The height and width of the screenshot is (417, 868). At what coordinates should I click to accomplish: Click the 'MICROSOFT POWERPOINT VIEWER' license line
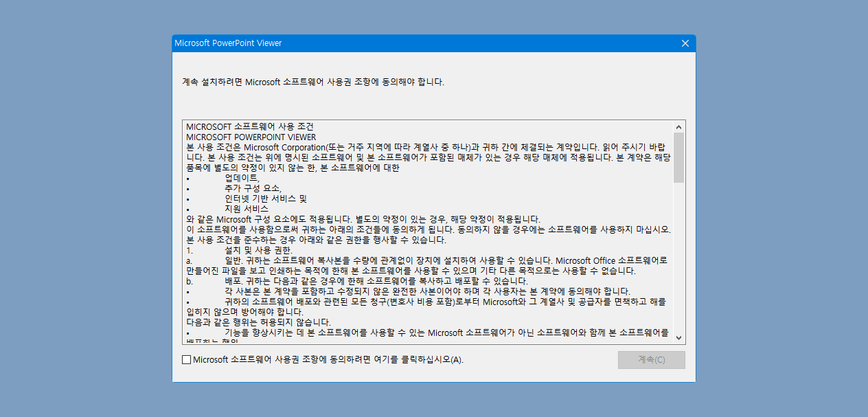point(251,137)
